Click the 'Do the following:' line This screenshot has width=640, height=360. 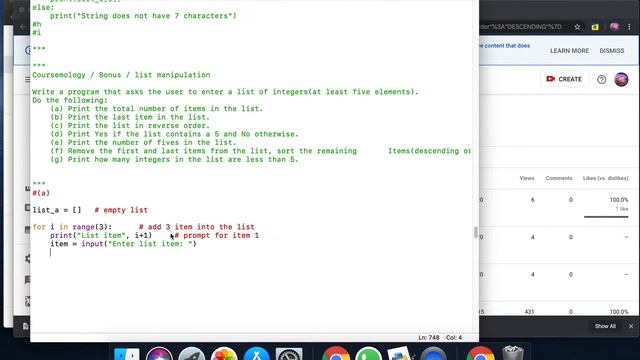70,100
